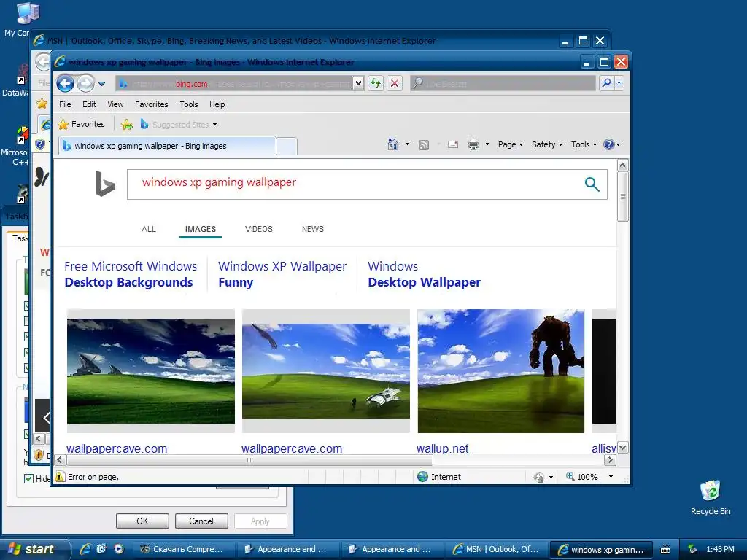Add to Favorites Bar star icon
This screenshot has height=560, width=747.
(x=127, y=124)
